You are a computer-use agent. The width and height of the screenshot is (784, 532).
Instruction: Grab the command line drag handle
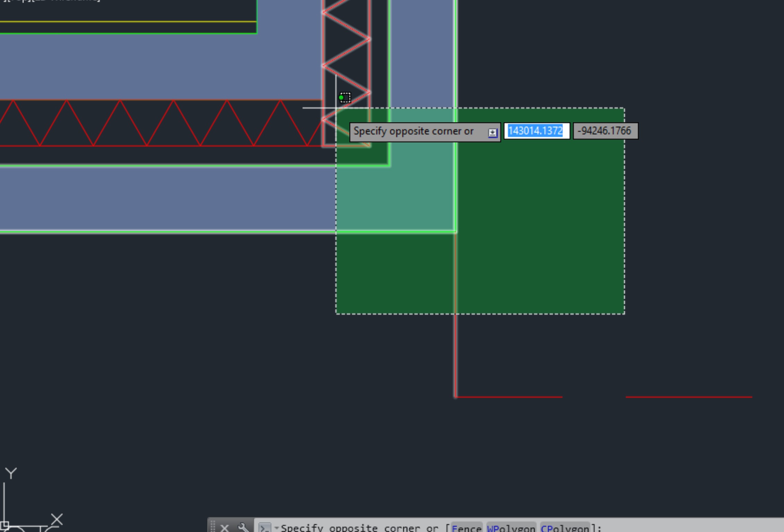pyautogui.click(x=213, y=526)
